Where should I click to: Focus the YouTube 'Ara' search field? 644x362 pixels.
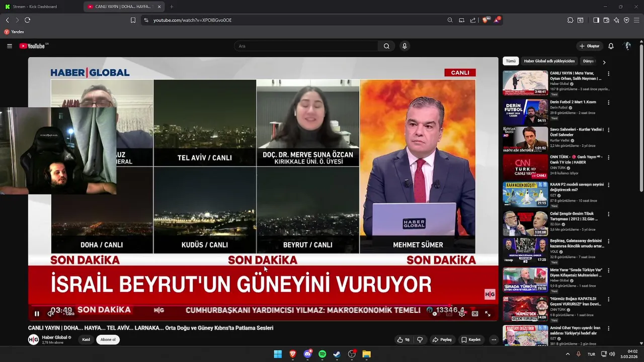coord(306,46)
